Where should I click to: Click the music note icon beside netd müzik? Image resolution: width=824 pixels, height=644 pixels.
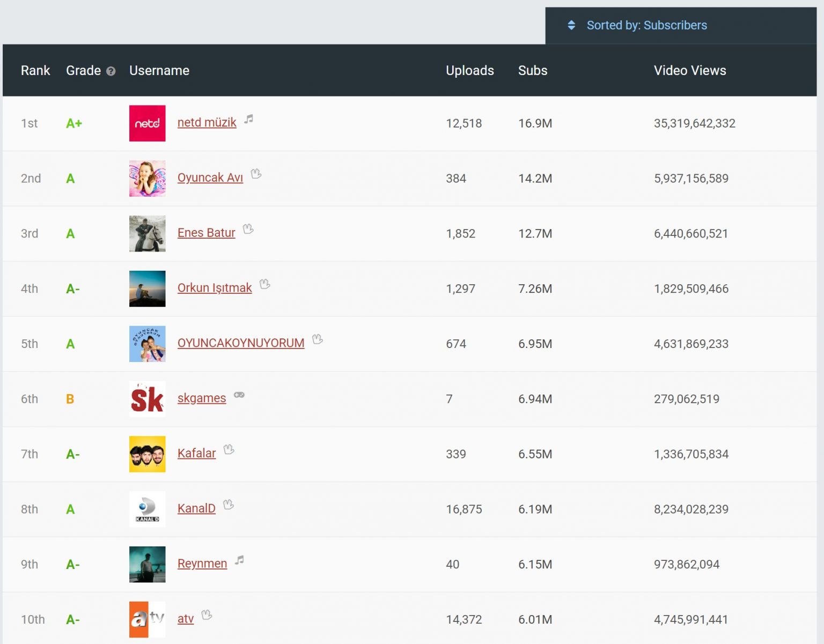[248, 120]
